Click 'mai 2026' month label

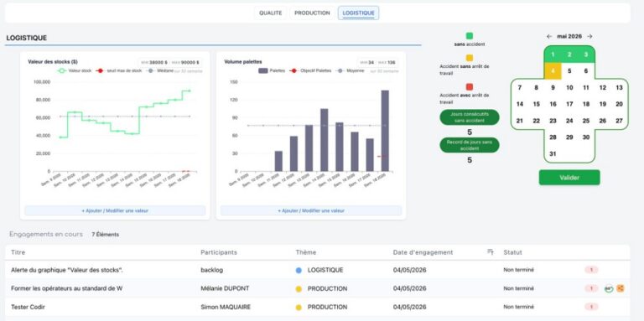click(x=569, y=37)
